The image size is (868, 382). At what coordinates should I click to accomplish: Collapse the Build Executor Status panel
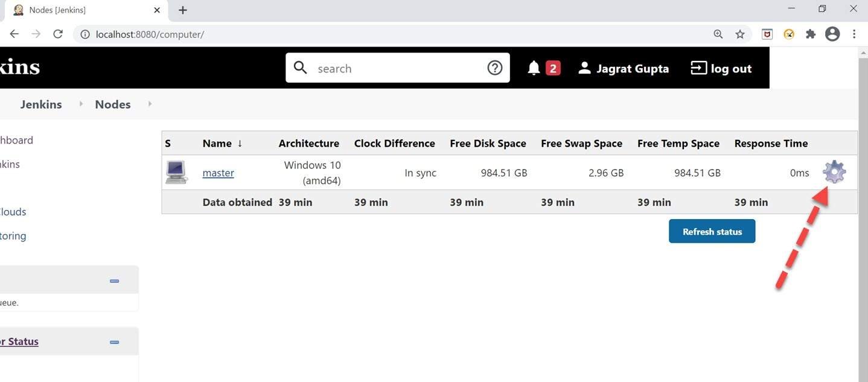[x=114, y=342]
